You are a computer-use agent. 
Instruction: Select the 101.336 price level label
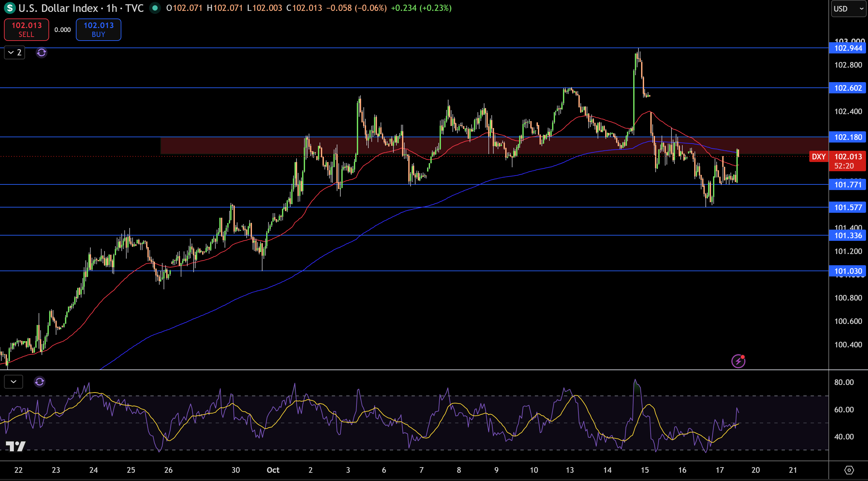[x=848, y=235]
